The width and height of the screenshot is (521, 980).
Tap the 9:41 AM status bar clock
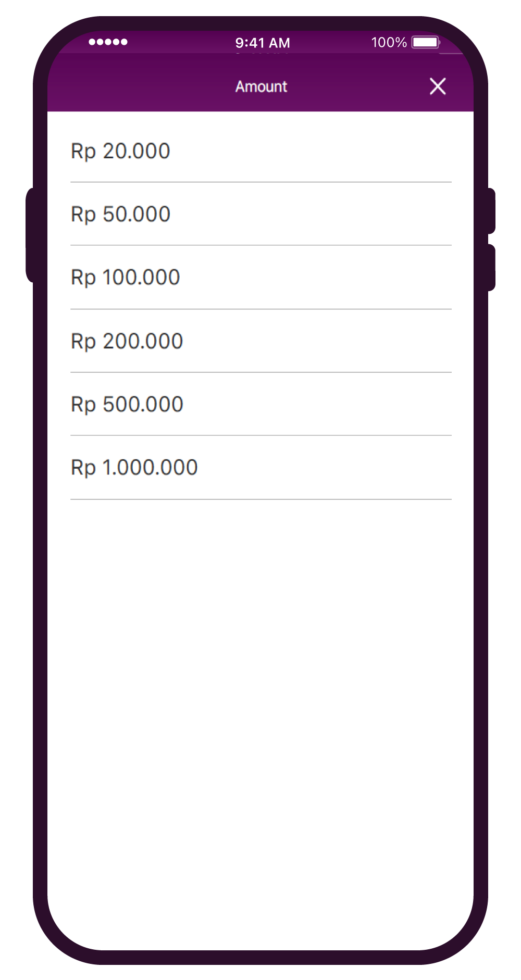point(262,43)
